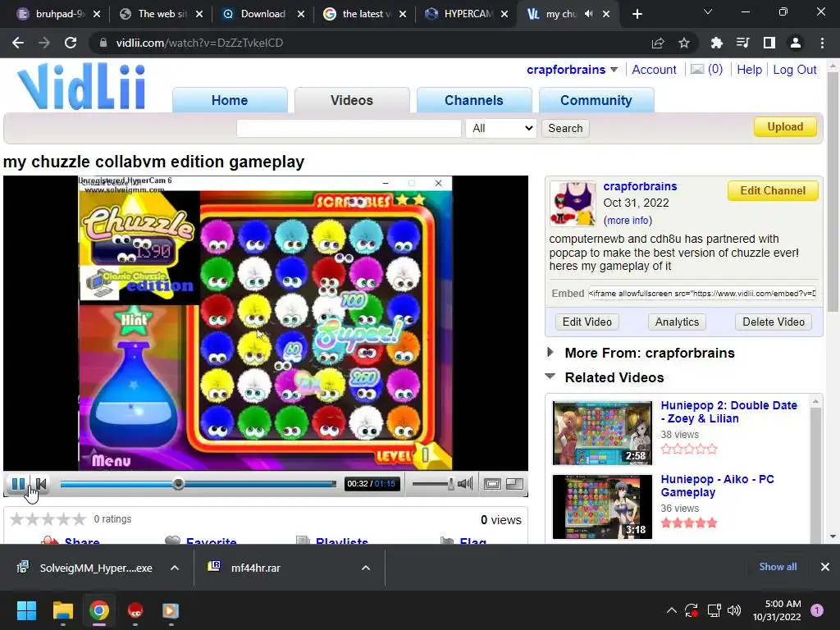The height and width of the screenshot is (630, 840).
Task: Click the Delete Video button
Action: [773, 322]
